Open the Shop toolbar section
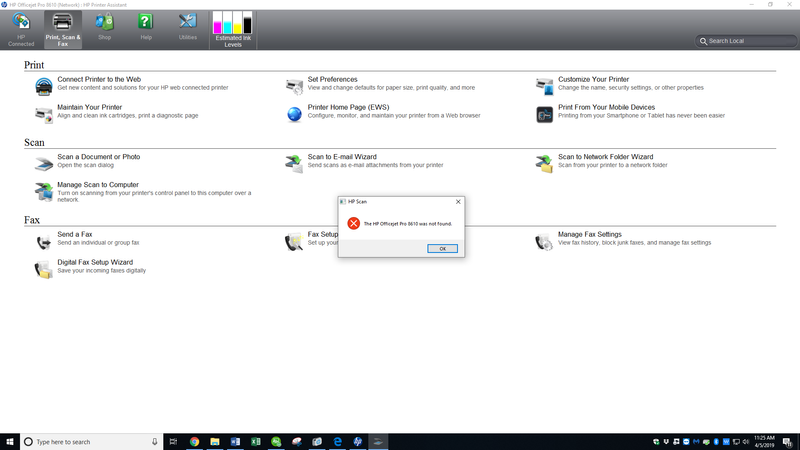Viewport: 800px width, 450px height. [x=105, y=27]
